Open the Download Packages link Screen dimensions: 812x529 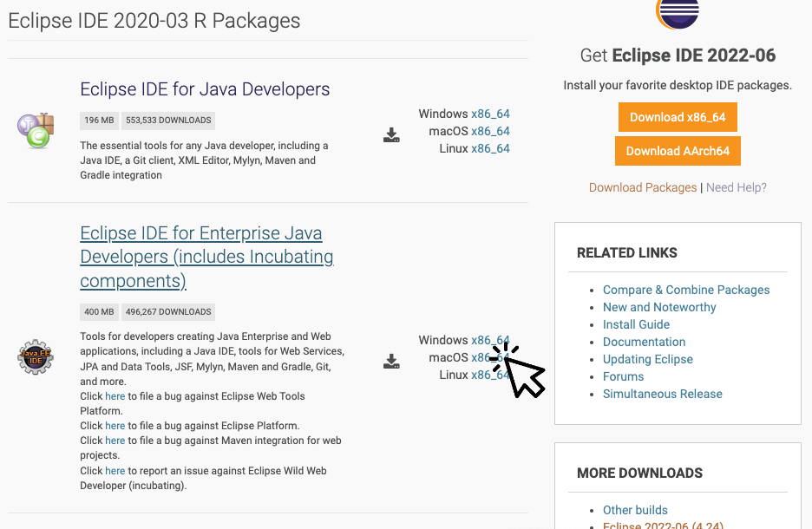point(643,187)
